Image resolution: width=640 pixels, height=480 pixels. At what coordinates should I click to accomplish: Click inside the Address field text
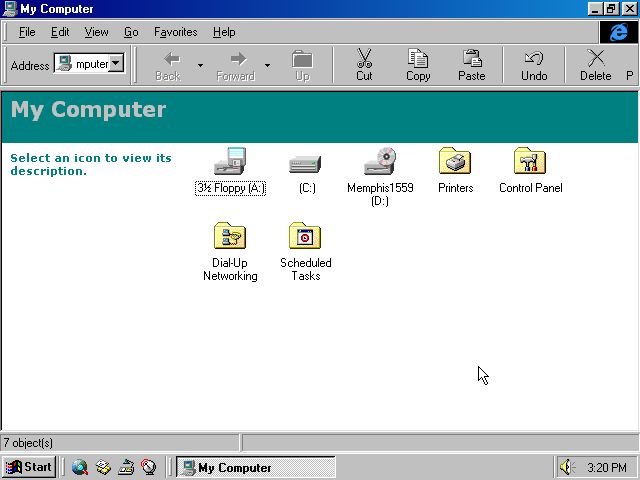pyautogui.click(x=92, y=64)
